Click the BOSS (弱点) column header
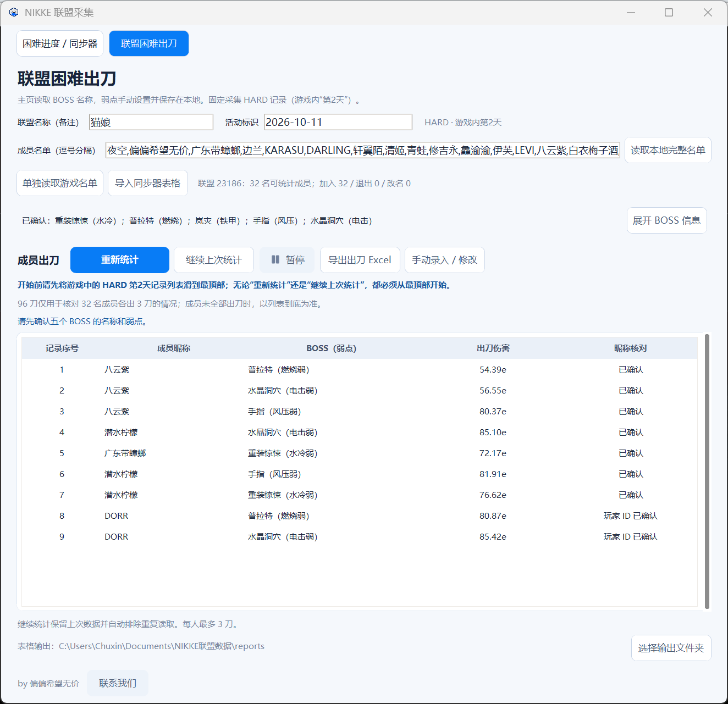728x704 pixels. pyautogui.click(x=332, y=348)
